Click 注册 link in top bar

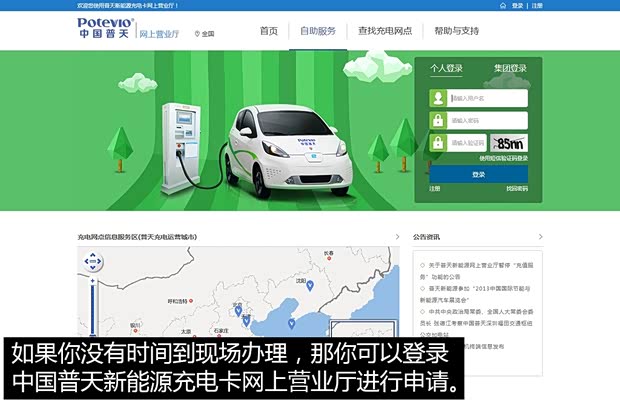click(537, 6)
